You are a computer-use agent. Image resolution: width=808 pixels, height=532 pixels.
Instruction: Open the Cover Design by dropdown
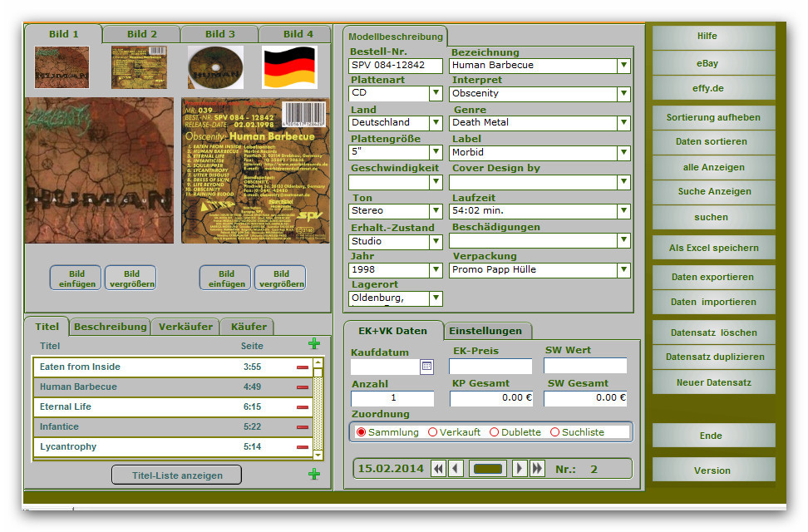pos(623,182)
